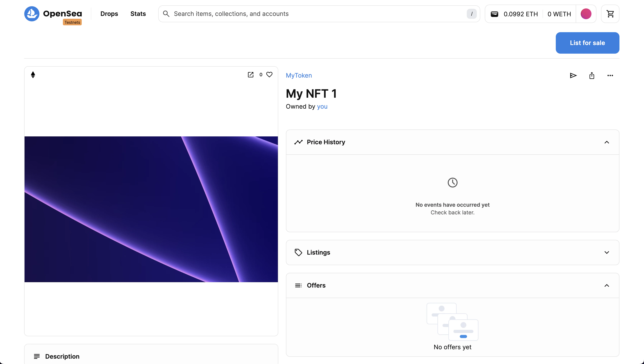Viewport: 644px width, 364px height.
Task: Share My NFT 1 via the share icon
Action: coord(592,75)
